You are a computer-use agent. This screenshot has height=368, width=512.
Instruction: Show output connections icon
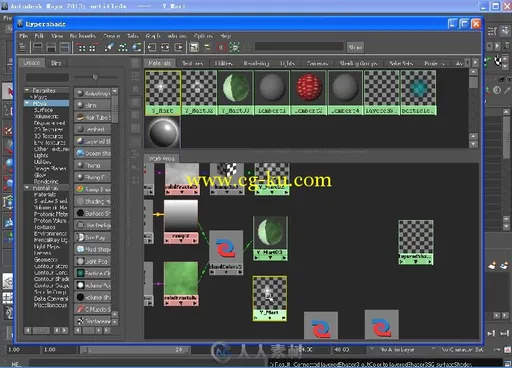point(179,47)
